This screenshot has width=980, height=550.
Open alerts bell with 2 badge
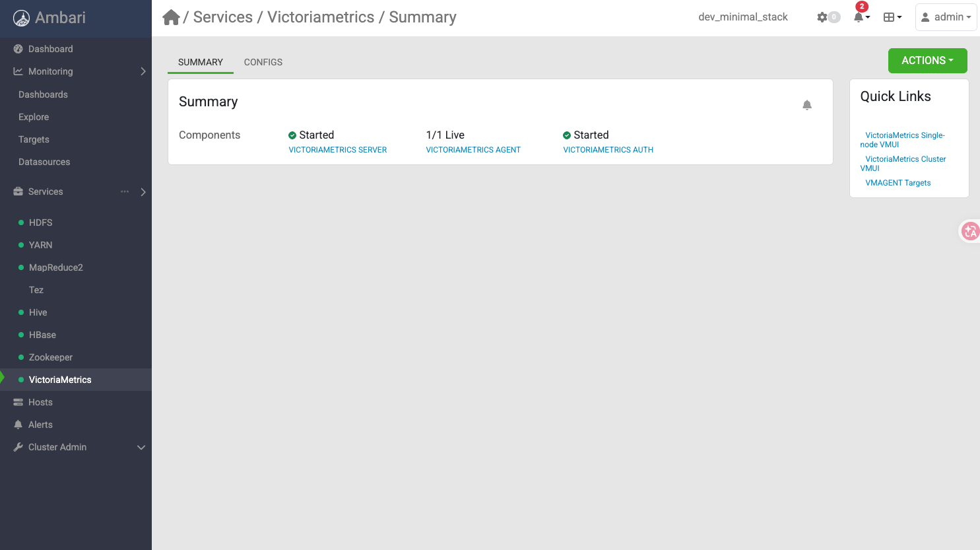tap(861, 15)
